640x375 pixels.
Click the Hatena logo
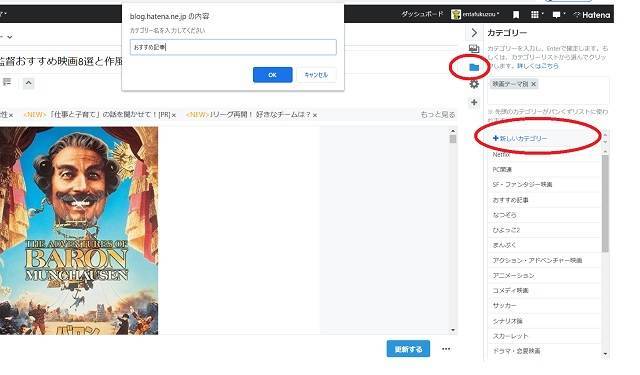click(592, 15)
